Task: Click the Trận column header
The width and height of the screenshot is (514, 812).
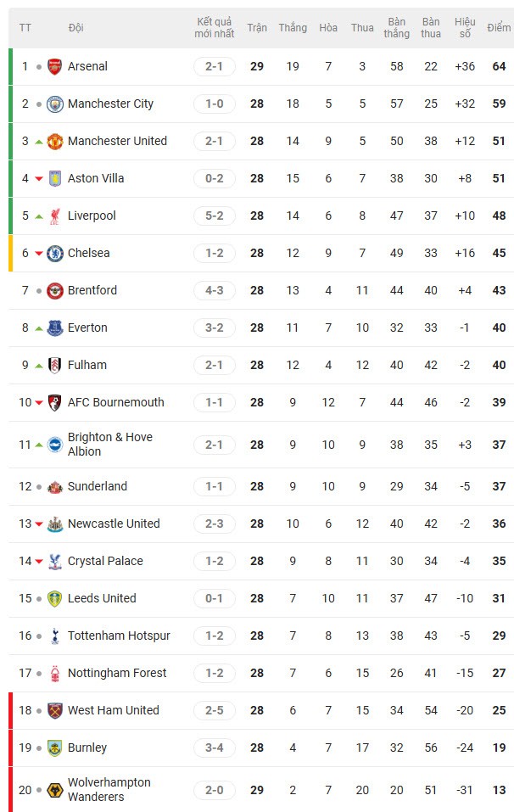Action: (x=257, y=28)
